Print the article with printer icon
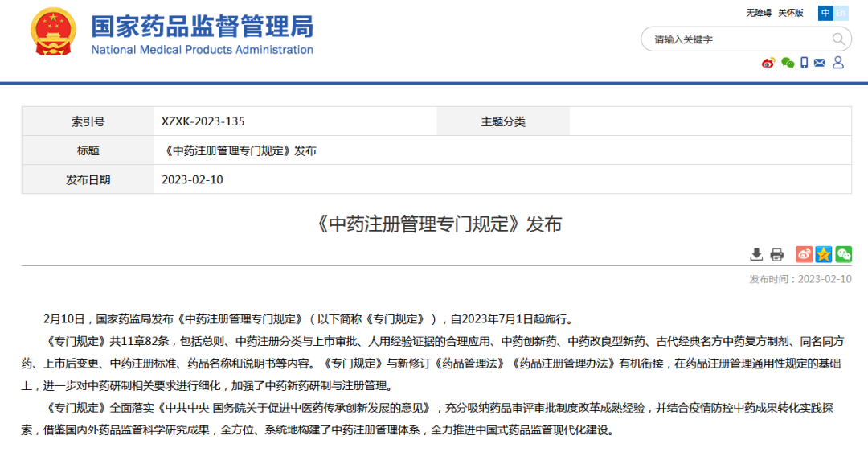 click(x=776, y=254)
